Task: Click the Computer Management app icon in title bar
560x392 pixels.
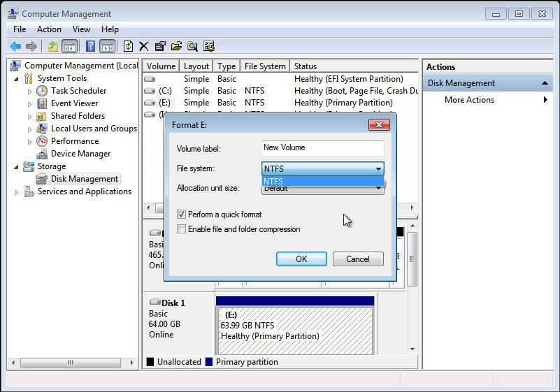Action: [13, 13]
